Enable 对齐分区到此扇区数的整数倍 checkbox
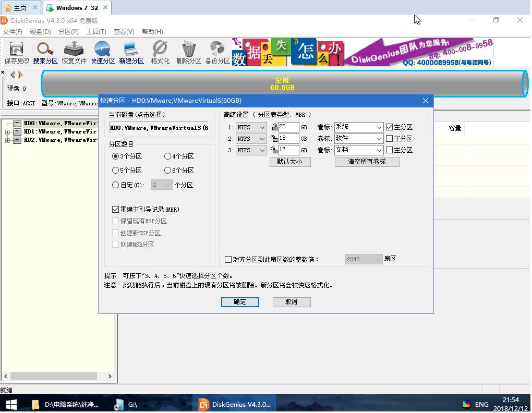 pyautogui.click(x=228, y=259)
